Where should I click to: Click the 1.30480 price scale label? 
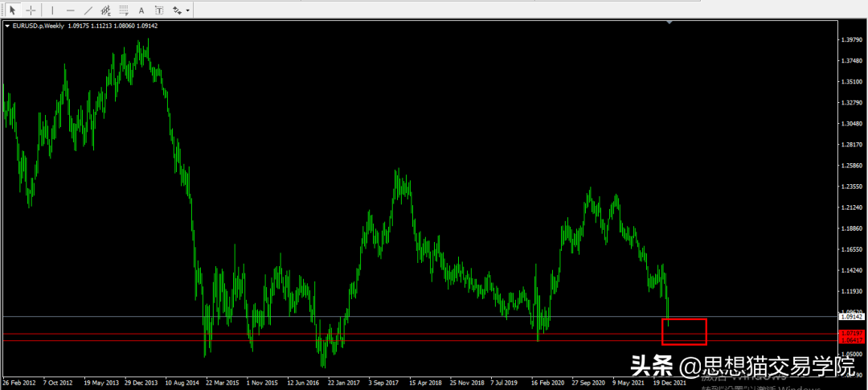coord(851,124)
